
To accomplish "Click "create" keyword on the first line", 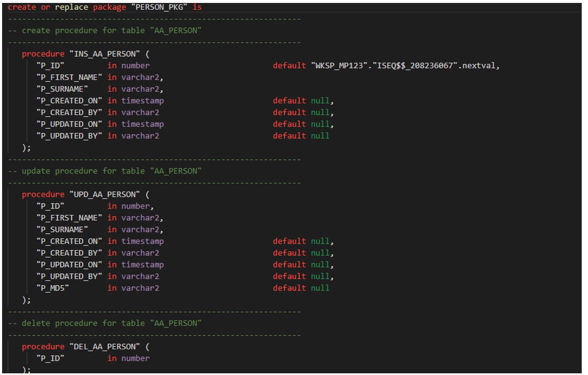I will pyautogui.click(x=22, y=7).
